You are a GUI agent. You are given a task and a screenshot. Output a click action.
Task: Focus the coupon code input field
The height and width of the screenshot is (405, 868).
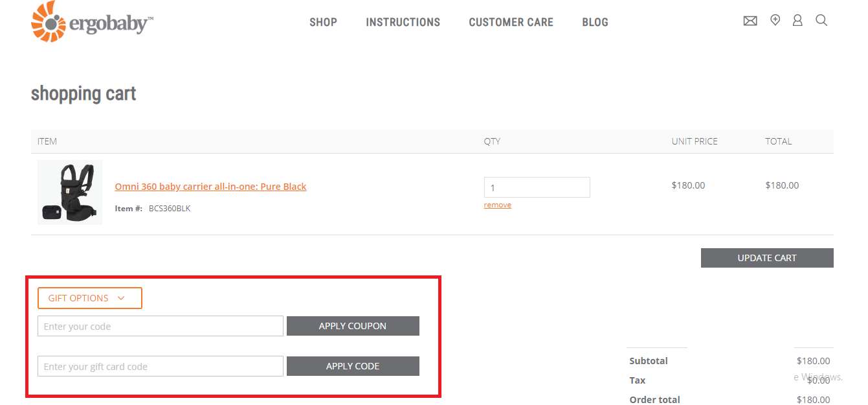161,326
